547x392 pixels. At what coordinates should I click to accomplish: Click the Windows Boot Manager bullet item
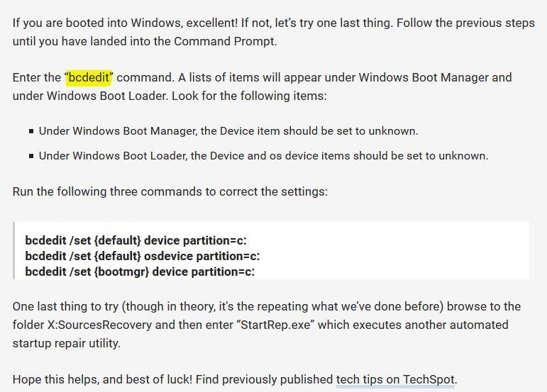[x=228, y=131]
